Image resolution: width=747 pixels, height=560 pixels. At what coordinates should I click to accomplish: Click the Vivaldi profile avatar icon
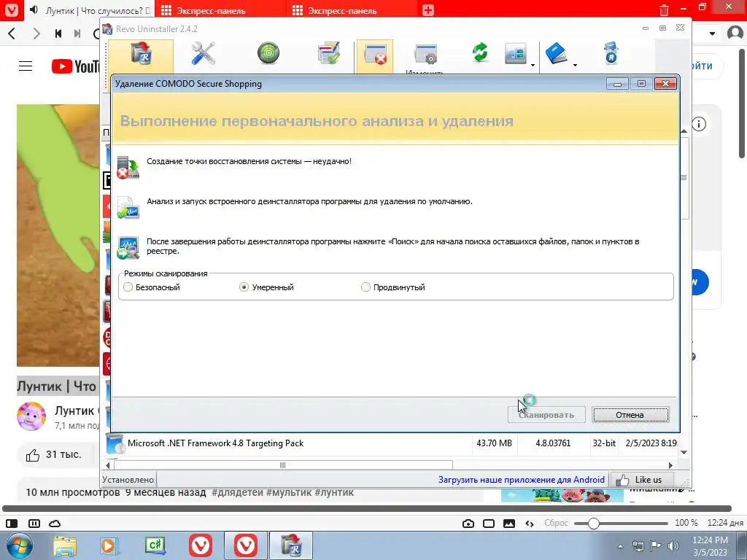[x=735, y=33]
